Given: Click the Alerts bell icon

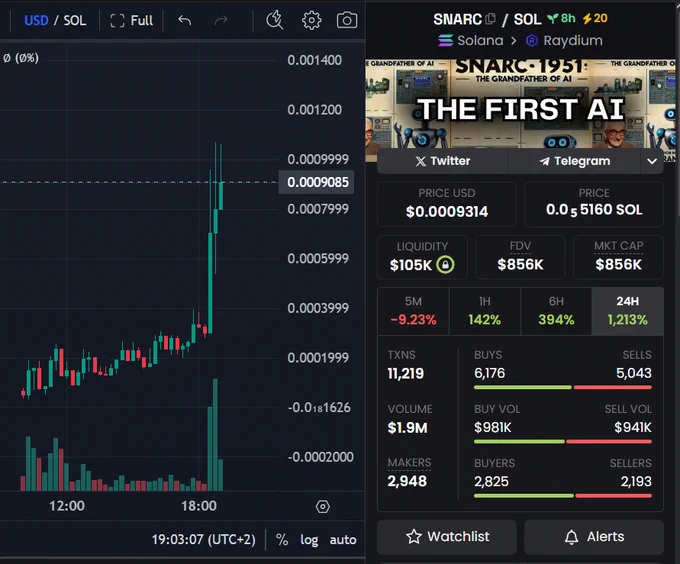Looking at the screenshot, I should (x=571, y=537).
